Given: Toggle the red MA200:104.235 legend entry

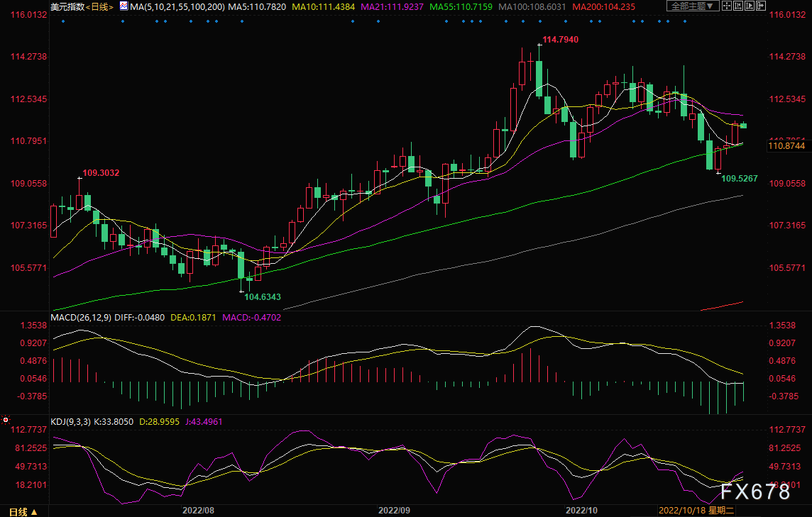Looking at the screenshot, I should coord(603,6).
